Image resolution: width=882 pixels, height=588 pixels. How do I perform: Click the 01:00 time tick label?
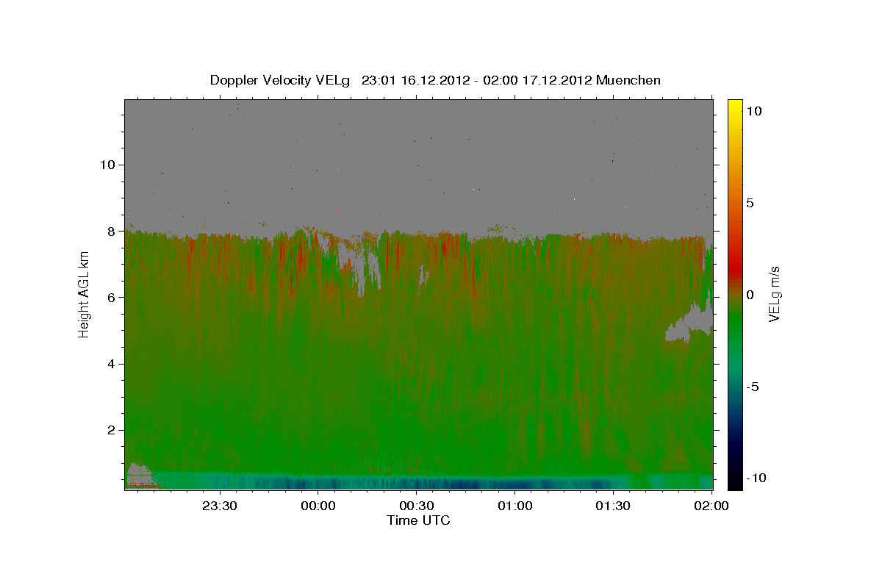pos(514,506)
